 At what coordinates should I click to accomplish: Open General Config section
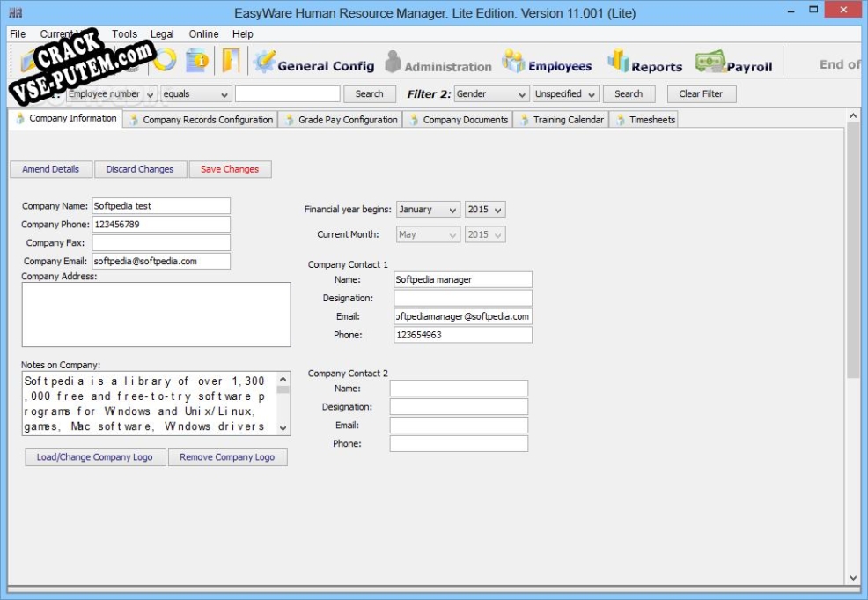[x=314, y=62]
